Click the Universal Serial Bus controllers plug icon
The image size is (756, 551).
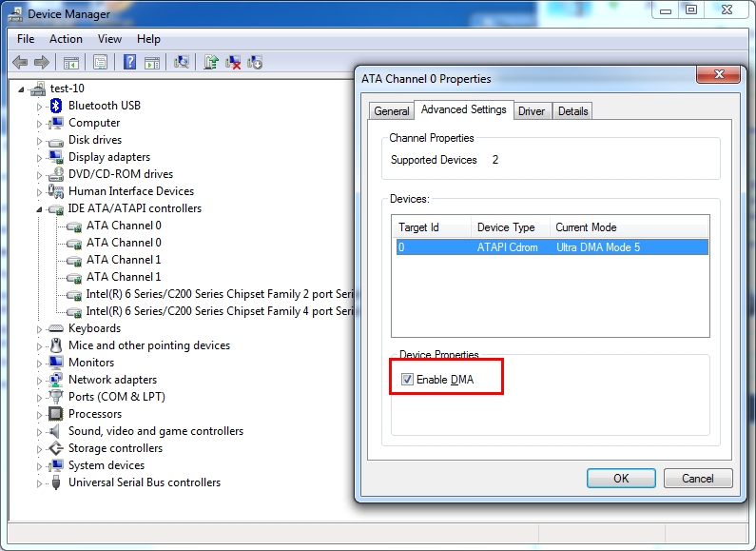pyautogui.click(x=56, y=482)
